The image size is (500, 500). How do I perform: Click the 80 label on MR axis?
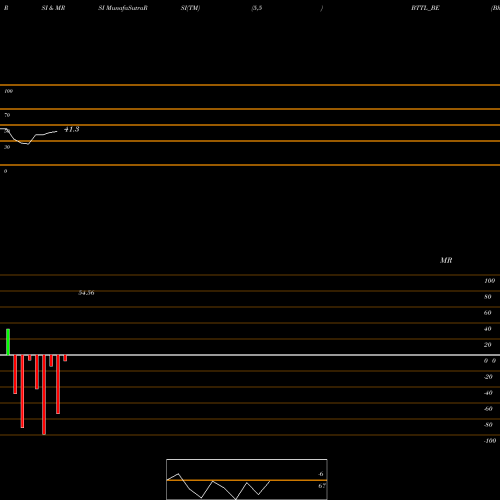[x=487, y=297]
